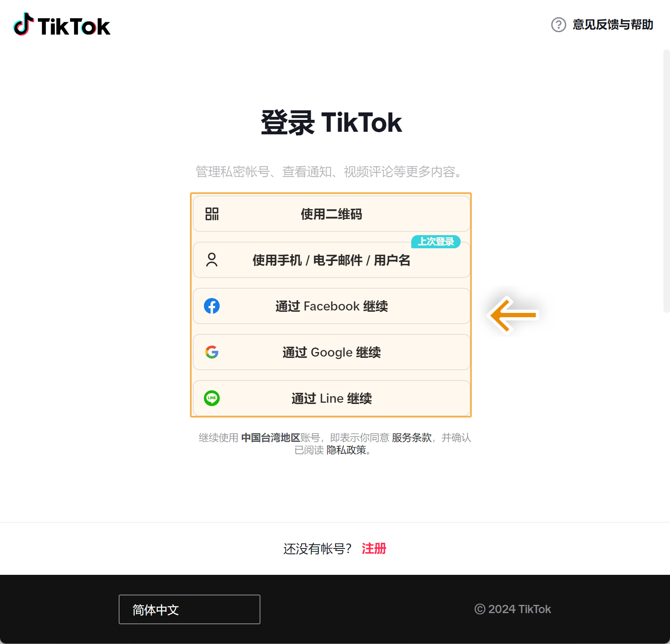
Task: Click the green Line logo icon
Action: click(212, 398)
